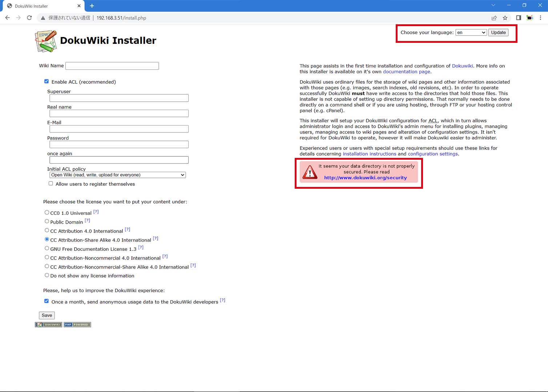This screenshot has height=392, width=548.
Task: Open the configuration settings link
Action: (x=433, y=154)
